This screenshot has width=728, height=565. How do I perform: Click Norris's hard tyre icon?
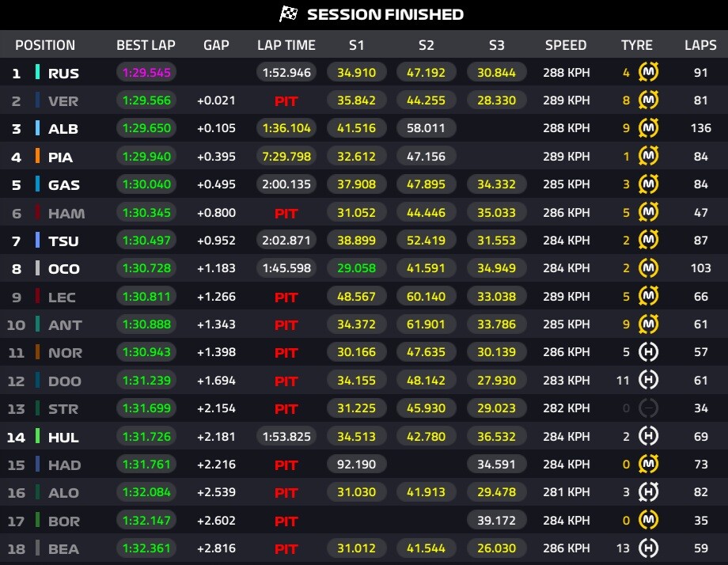point(649,352)
